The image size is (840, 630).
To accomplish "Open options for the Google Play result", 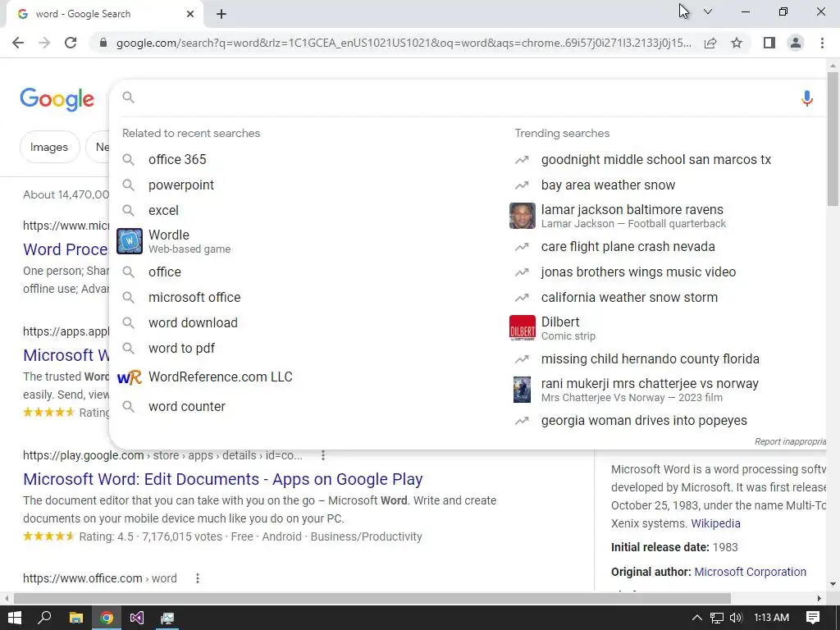I will click(x=322, y=455).
